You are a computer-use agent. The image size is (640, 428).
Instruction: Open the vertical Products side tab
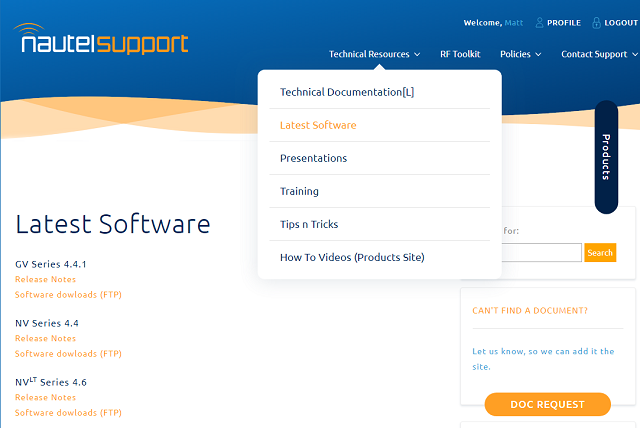(x=606, y=157)
